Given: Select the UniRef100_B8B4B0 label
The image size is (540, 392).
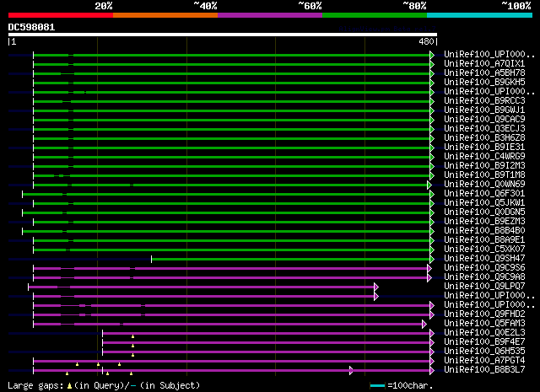Looking at the screenshot, I should [x=484, y=231].
